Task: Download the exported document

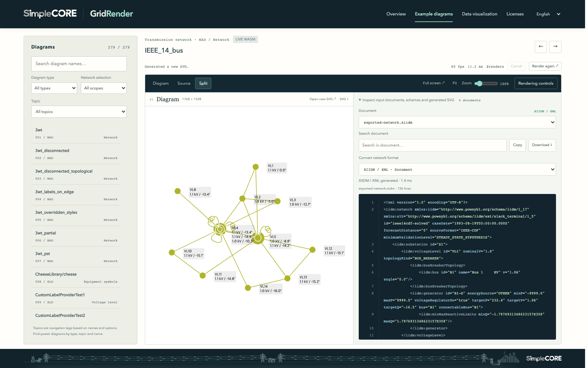Action: click(x=542, y=145)
